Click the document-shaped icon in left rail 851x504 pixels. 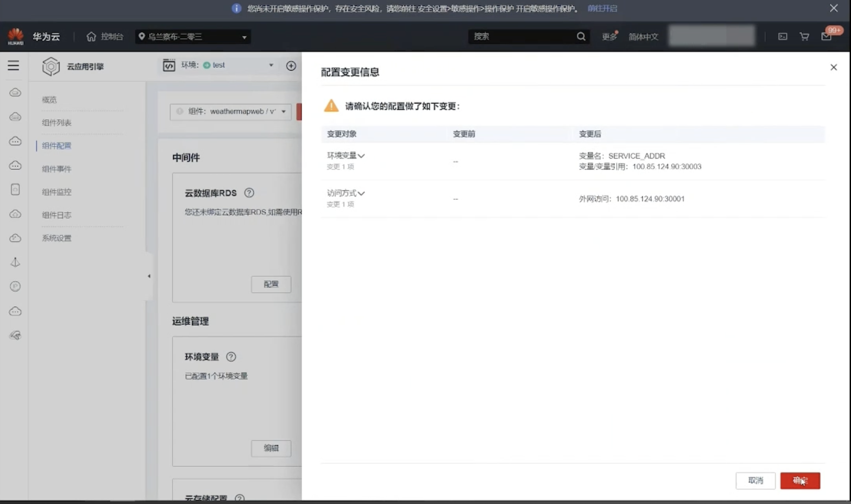tap(15, 190)
